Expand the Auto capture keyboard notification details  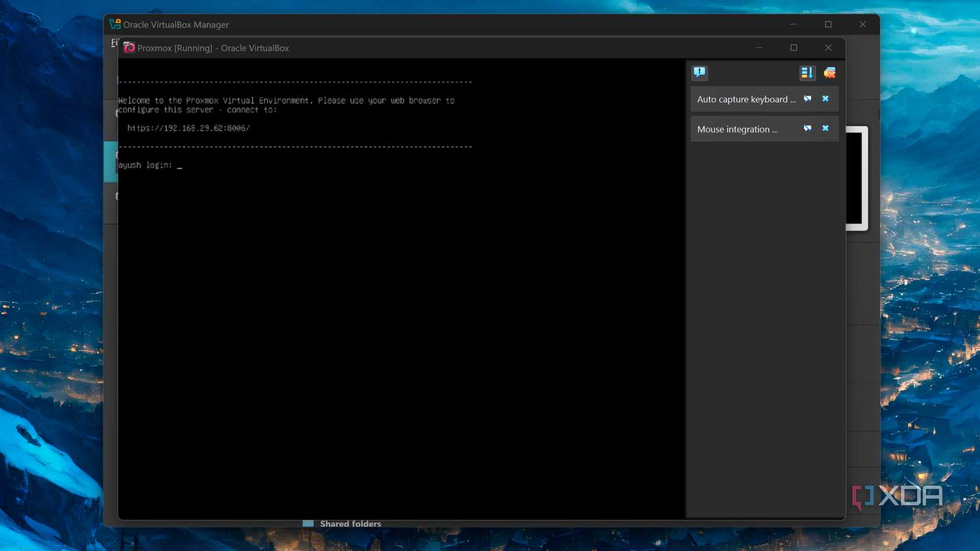(x=808, y=99)
